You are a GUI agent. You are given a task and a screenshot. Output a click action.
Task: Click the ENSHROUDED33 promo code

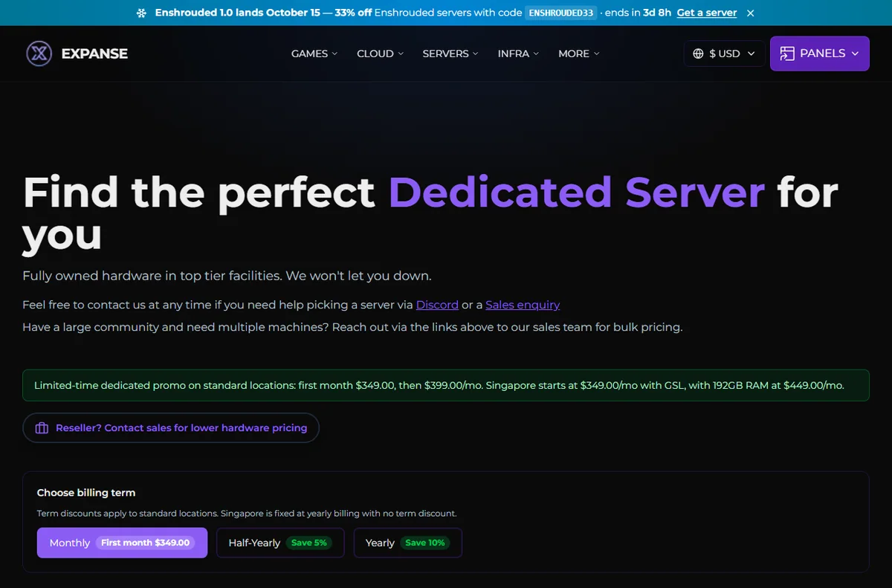click(x=561, y=13)
